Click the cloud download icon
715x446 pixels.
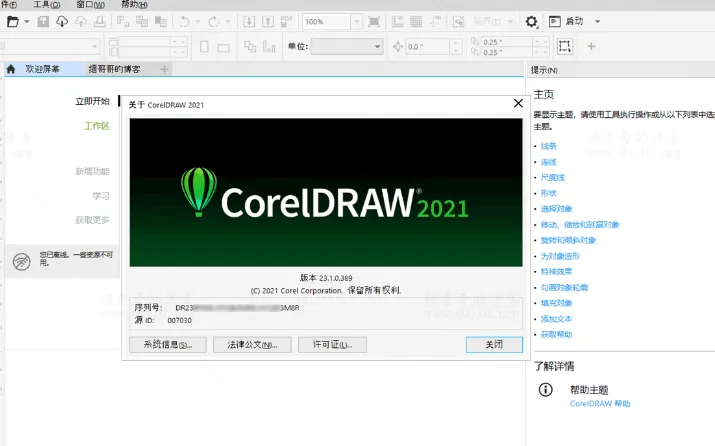[62, 21]
